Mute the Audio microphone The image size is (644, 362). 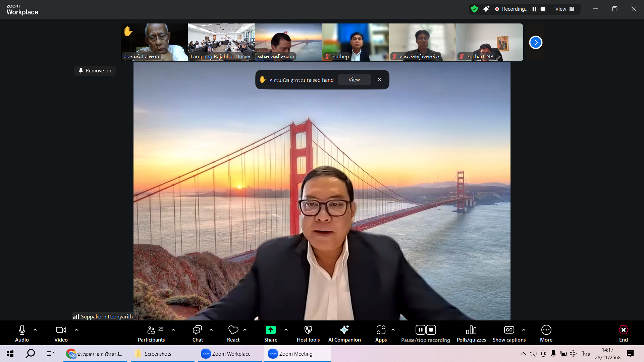22,330
